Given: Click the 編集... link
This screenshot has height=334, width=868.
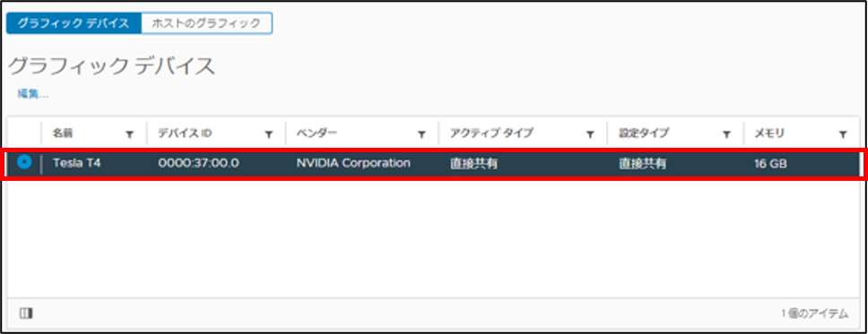Looking at the screenshot, I should (32, 94).
